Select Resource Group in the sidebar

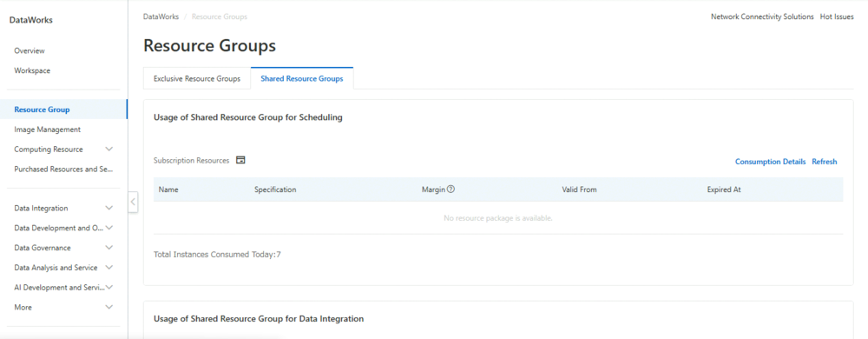pyautogui.click(x=42, y=110)
